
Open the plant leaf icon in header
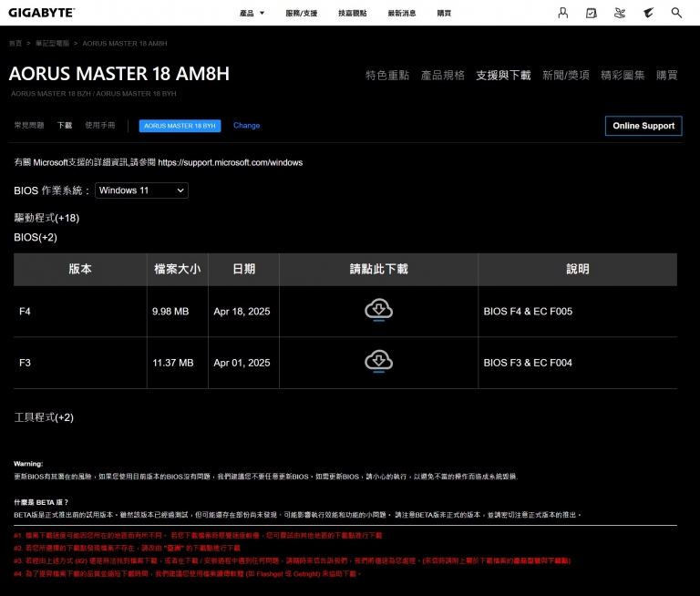[620, 13]
